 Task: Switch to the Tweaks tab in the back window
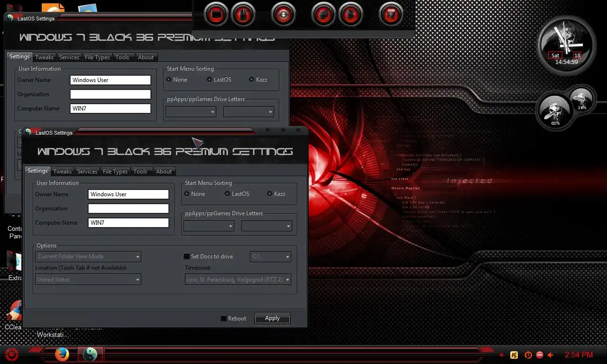(44, 57)
